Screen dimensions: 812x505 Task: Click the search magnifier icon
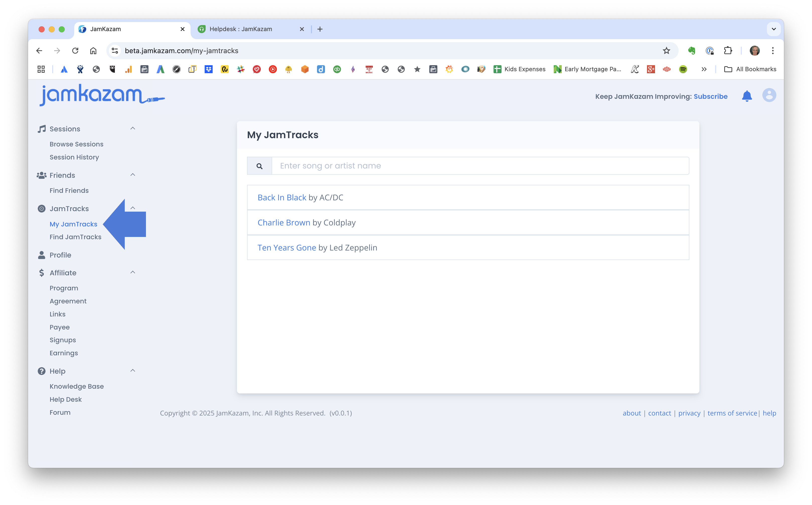tap(260, 166)
